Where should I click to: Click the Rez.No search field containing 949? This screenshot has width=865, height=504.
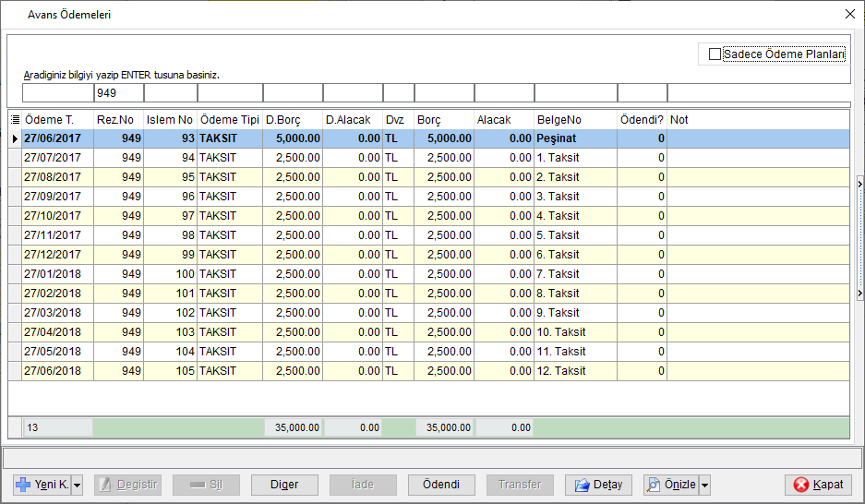click(x=118, y=92)
